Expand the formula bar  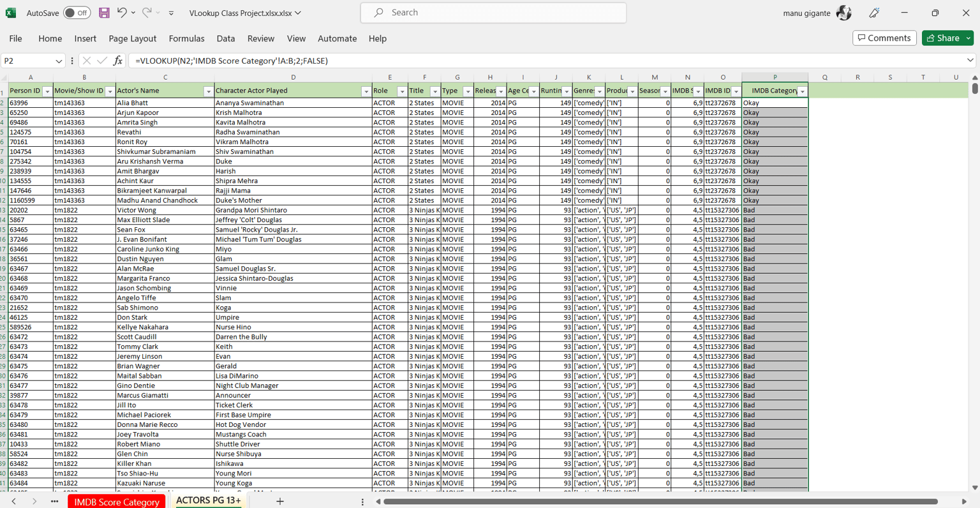click(970, 61)
